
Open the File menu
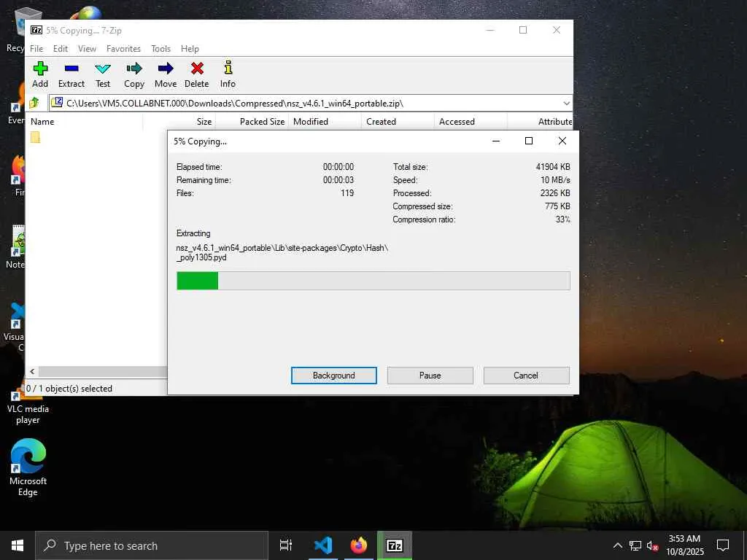[36, 49]
